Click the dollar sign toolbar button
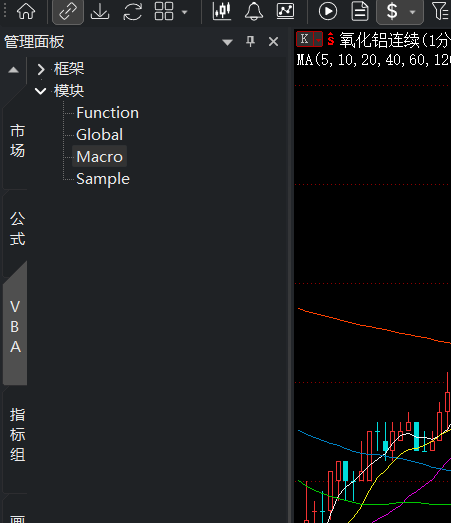The image size is (451, 523). 392,12
